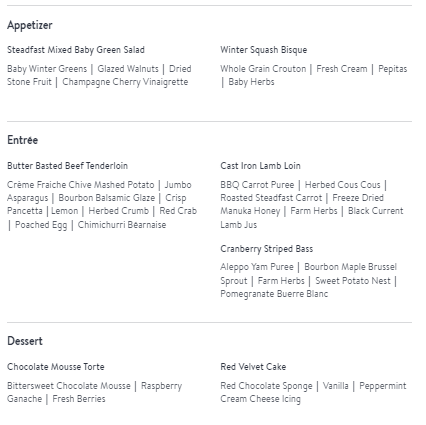Click the Entrée section heading
Viewport: 426px width, 425px height.
tap(22, 140)
